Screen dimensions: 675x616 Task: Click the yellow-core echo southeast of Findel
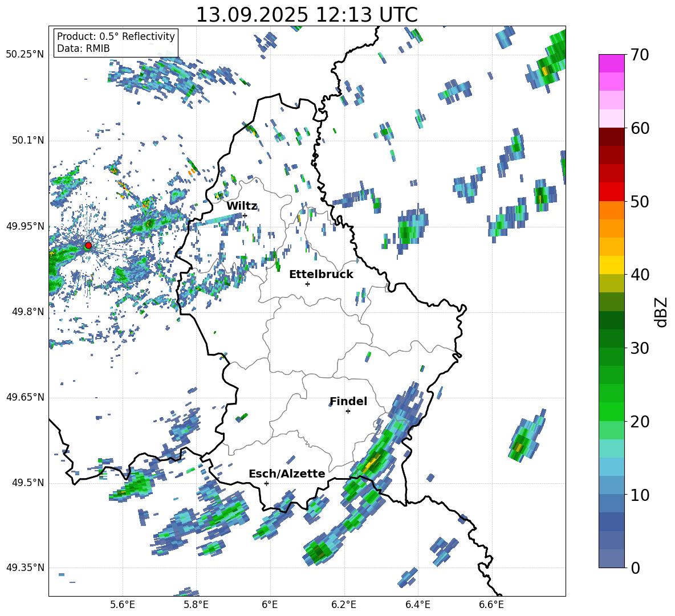tap(372, 463)
